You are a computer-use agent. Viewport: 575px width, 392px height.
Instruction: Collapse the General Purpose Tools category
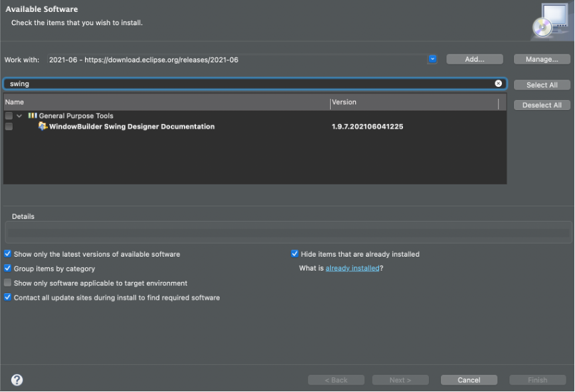point(19,116)
